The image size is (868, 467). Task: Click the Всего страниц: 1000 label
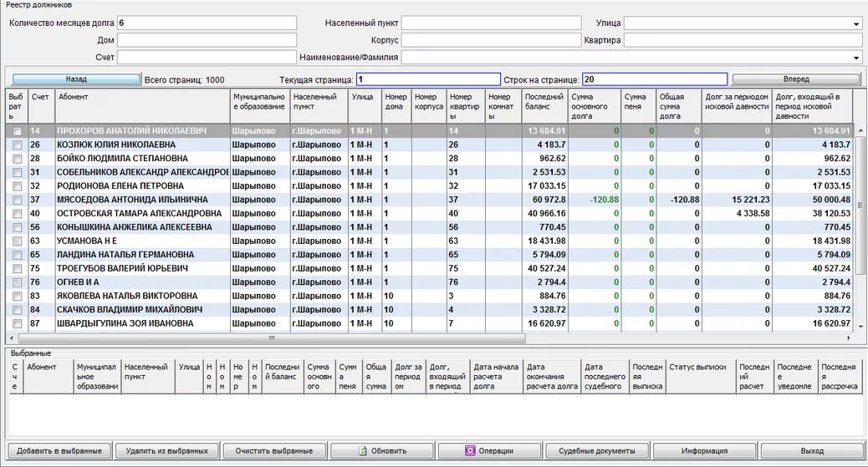(x=184, y=79)
